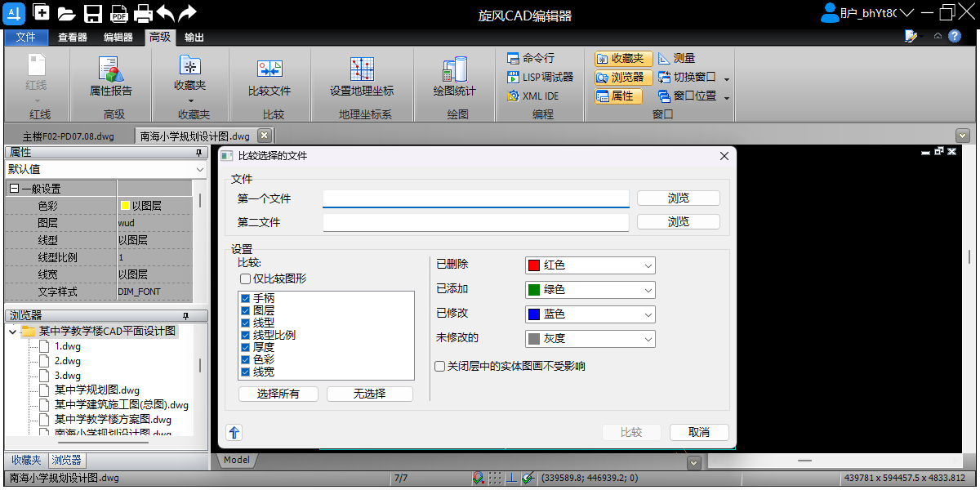980x490 pixels.
Task: Switch to the 输出 ribbon tab
Action: (x=194, y=37)
